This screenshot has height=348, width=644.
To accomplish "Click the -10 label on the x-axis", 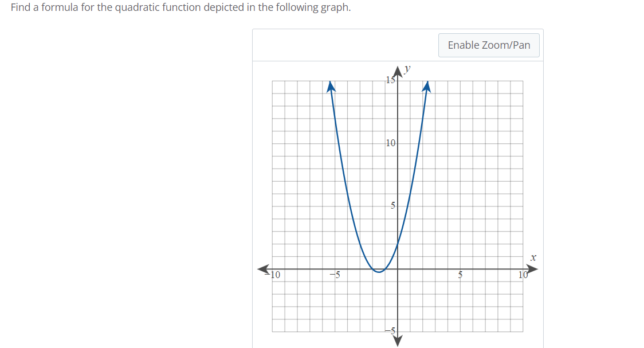I will pos(273,275).
